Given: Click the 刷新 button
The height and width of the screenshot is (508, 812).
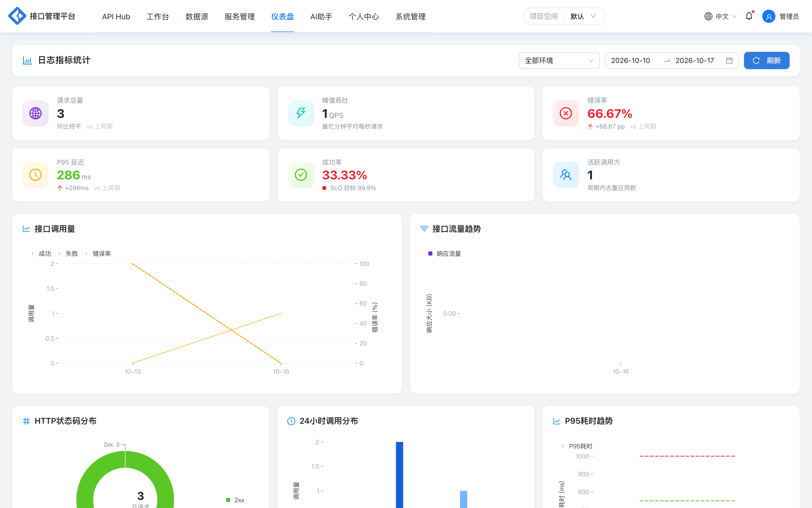Looking at the screenshot, I should (767, 60).
